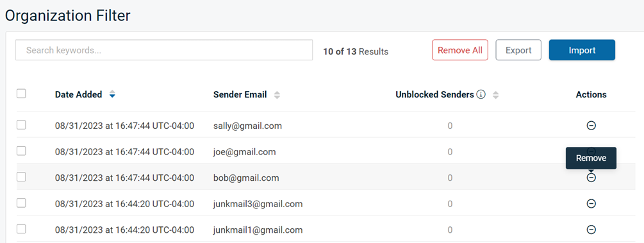Remove the junkmail1@gmail.com entry
The height and width of the screenshot is (243, 644).
[591, 230]
